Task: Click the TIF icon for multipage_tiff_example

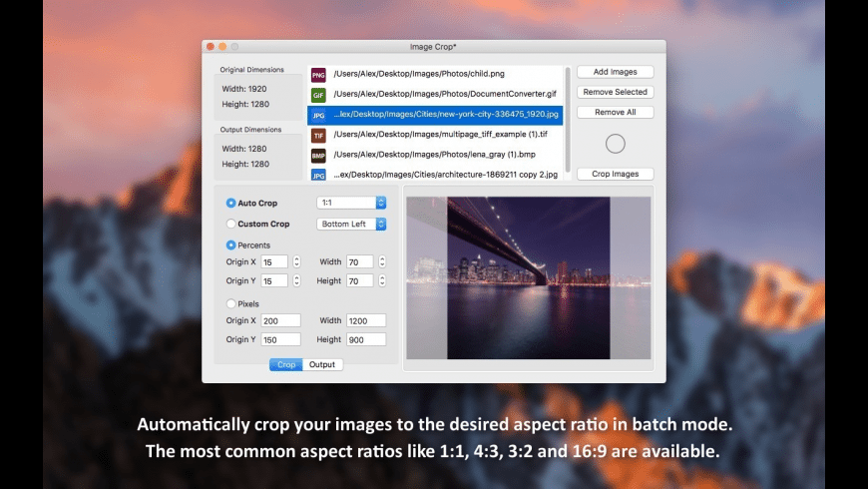Action: [x=318, y=135]
